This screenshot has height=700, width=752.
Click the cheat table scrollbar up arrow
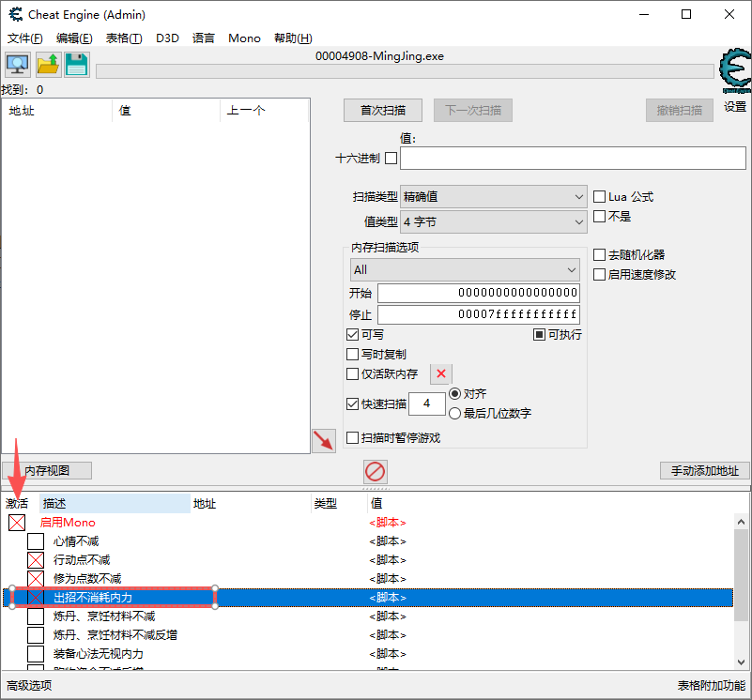click(x=741, y=522)
